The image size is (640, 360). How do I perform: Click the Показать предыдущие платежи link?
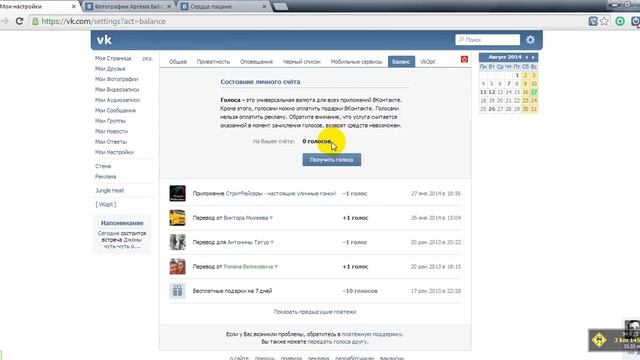(315, 312)
